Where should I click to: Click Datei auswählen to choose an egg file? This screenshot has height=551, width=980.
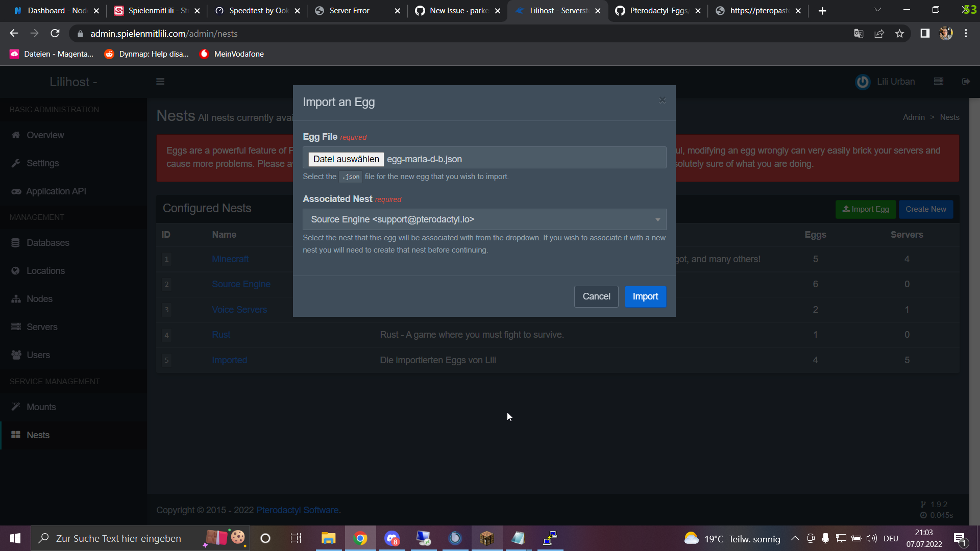click(346, 159)
